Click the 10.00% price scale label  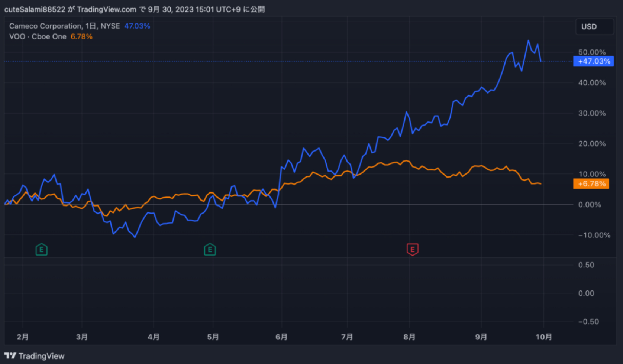[592, 174]
